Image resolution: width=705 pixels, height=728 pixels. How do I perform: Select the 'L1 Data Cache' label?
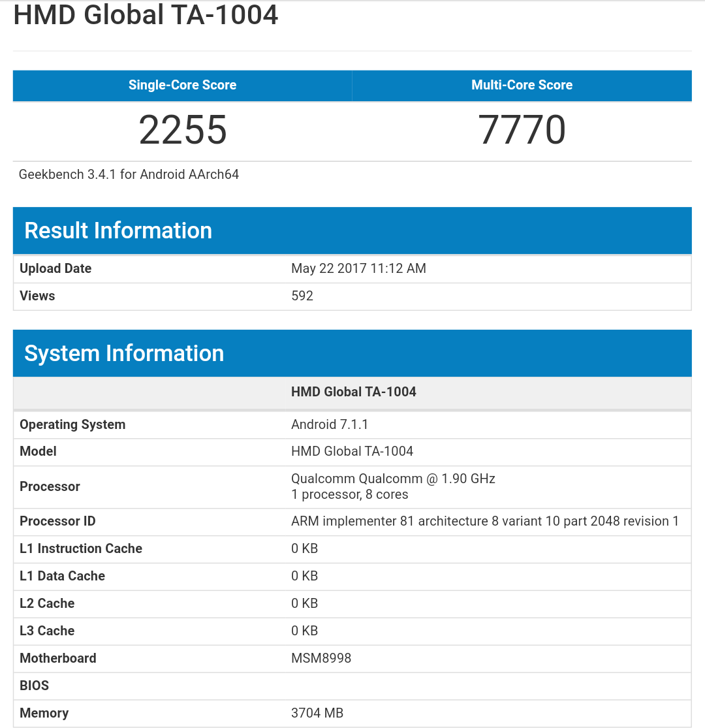pyautogui.click(x=62, y=576)
